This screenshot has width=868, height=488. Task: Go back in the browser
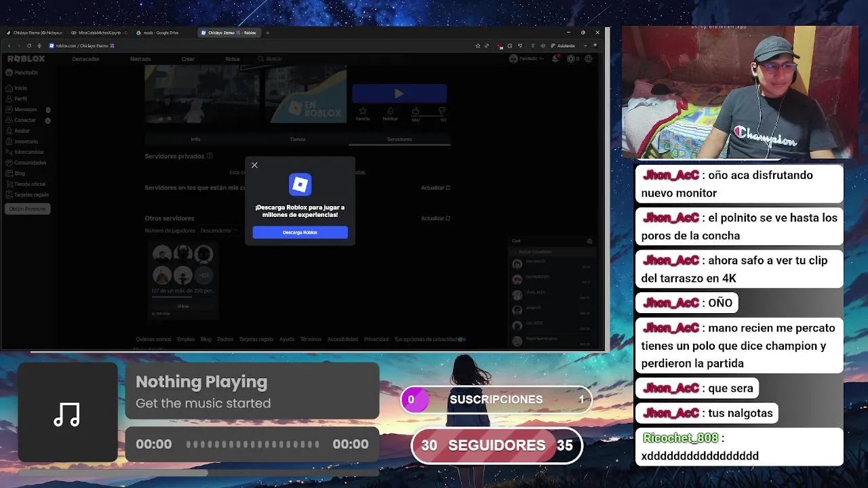click(9, 45)
